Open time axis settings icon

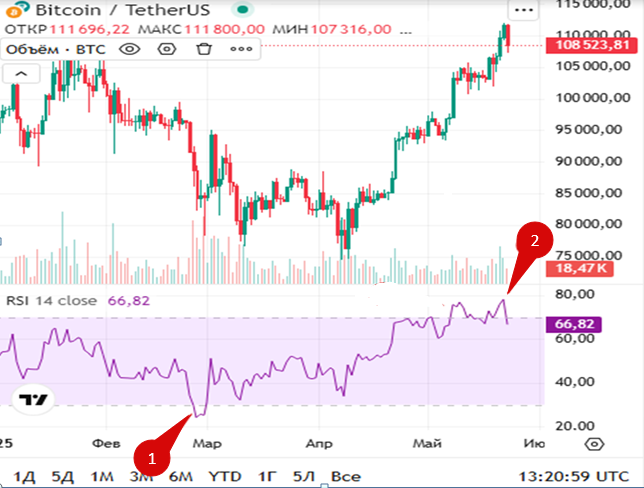(594, 444)
